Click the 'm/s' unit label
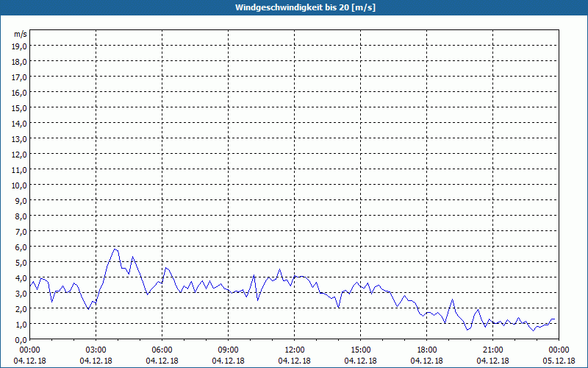This screenshot has width=588, height=368. 21,34
